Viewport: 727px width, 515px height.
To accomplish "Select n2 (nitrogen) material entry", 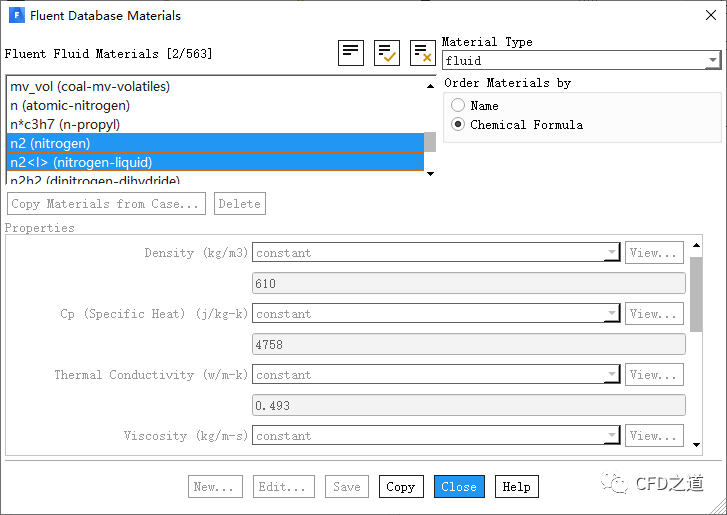I will (50, 143).
